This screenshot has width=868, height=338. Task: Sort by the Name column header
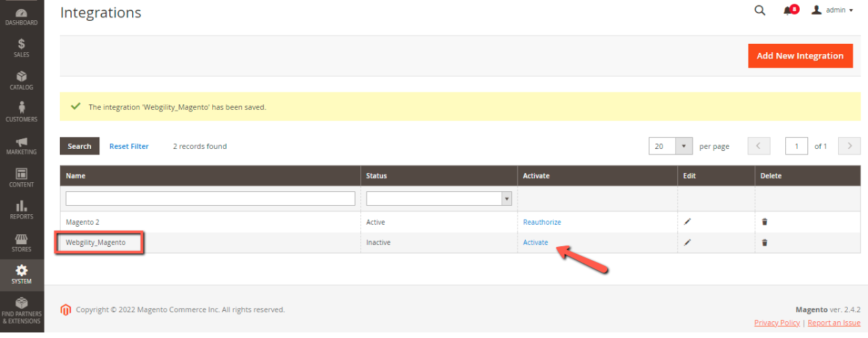210,176
